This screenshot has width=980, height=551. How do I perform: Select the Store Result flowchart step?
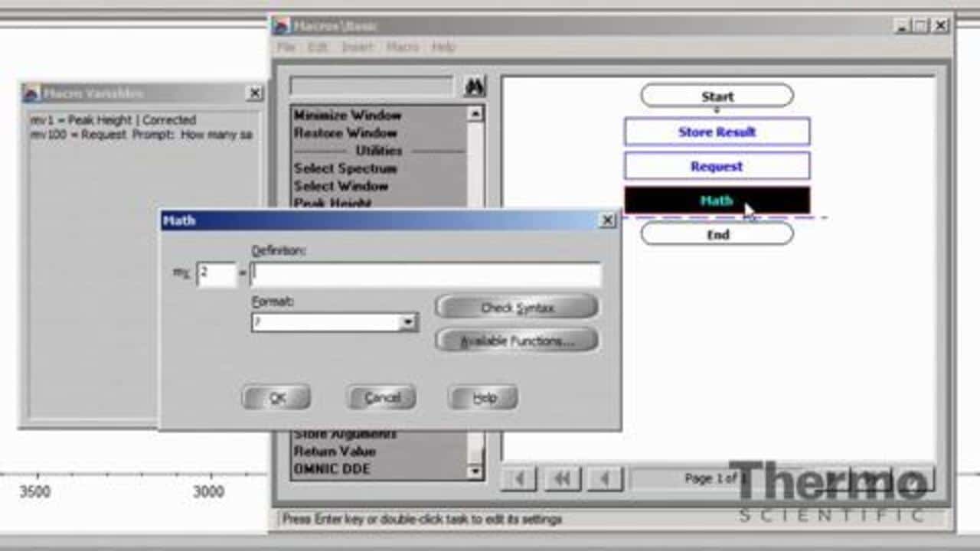click(717, 132)
